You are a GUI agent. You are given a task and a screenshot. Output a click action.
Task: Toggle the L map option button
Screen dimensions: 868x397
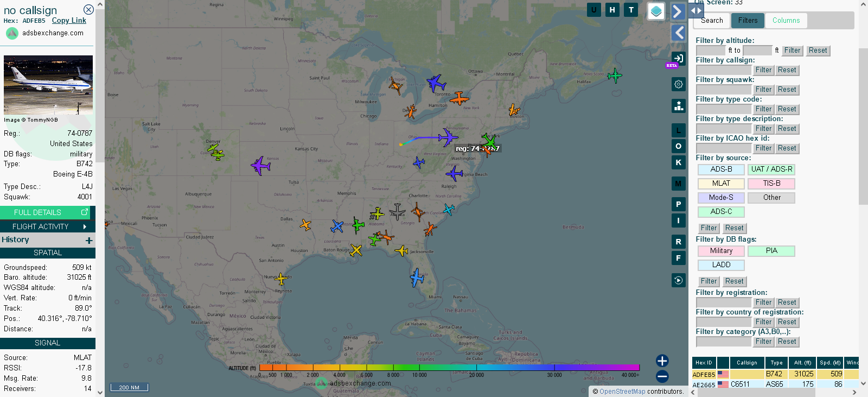coord(679,130)
